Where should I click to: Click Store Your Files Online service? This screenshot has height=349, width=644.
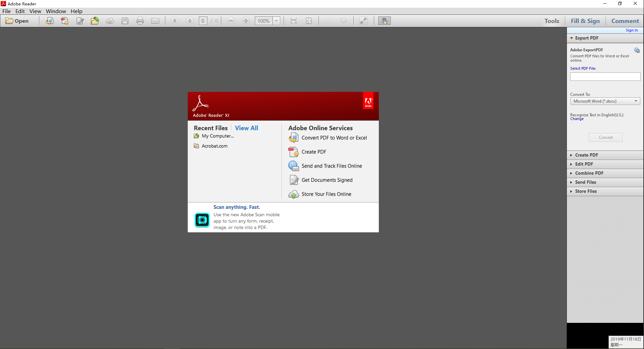click(x=320, y=194)
